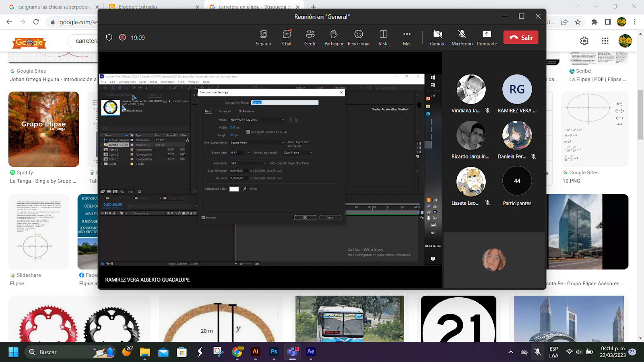
Task: Close the Blogger: Entradas Chrome tab
Action: (x=198, y=7)
